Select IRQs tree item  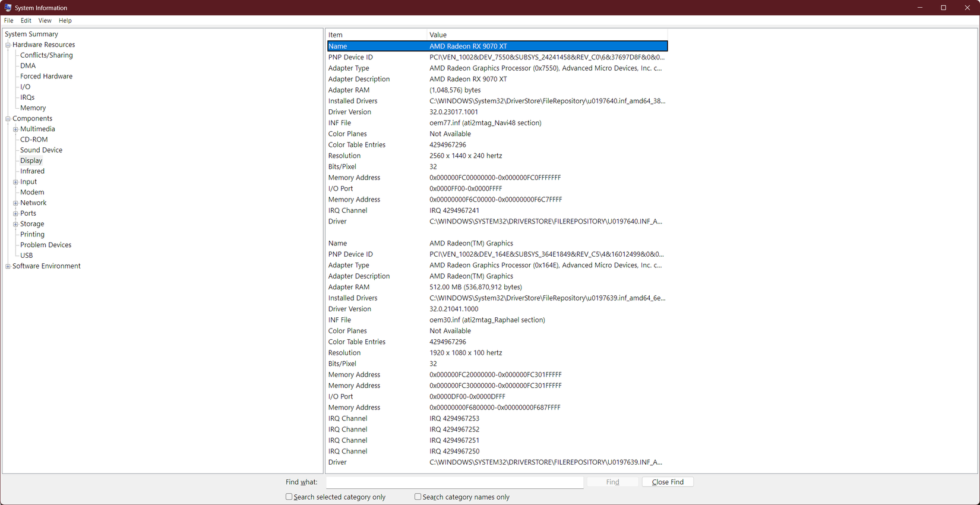pos(27,97)
